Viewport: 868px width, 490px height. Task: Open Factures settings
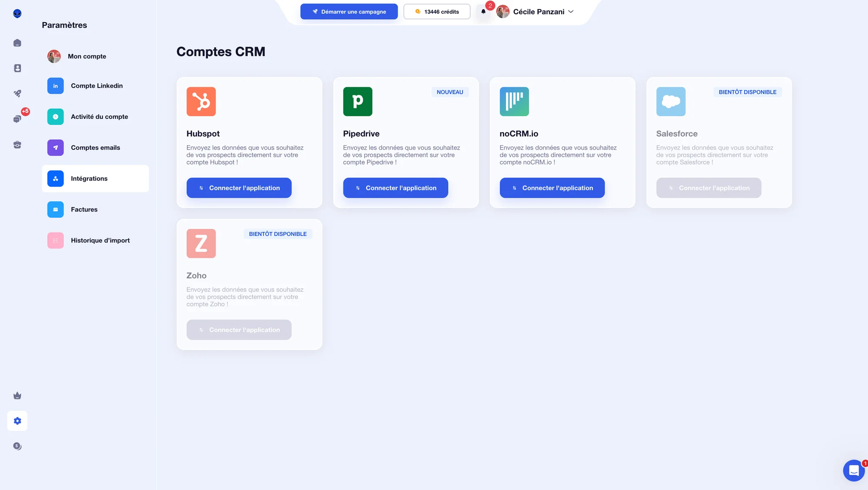(x=95, y=209)
